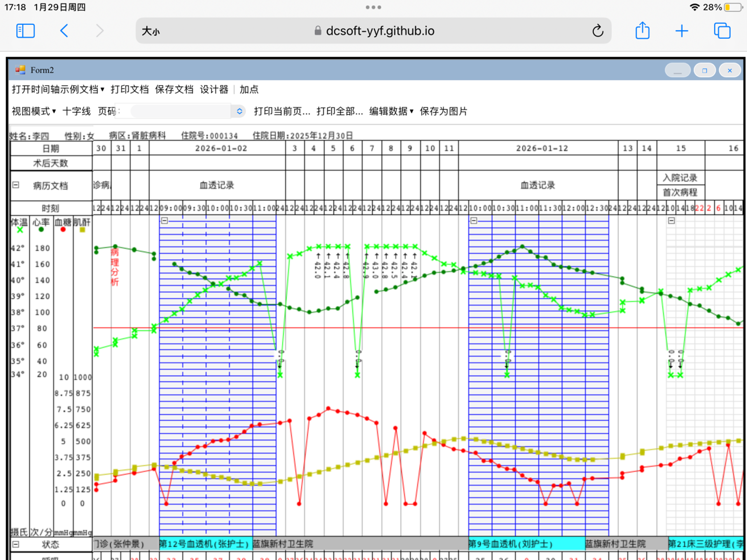Open the 页码 page number selector

click(x=187, y=112)
